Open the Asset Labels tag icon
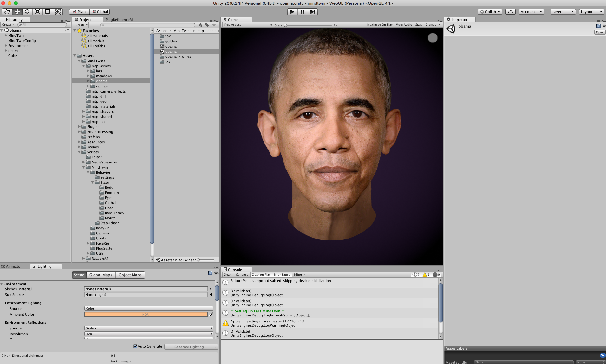This screenshot has width=606, height=364. click(603, 355)
